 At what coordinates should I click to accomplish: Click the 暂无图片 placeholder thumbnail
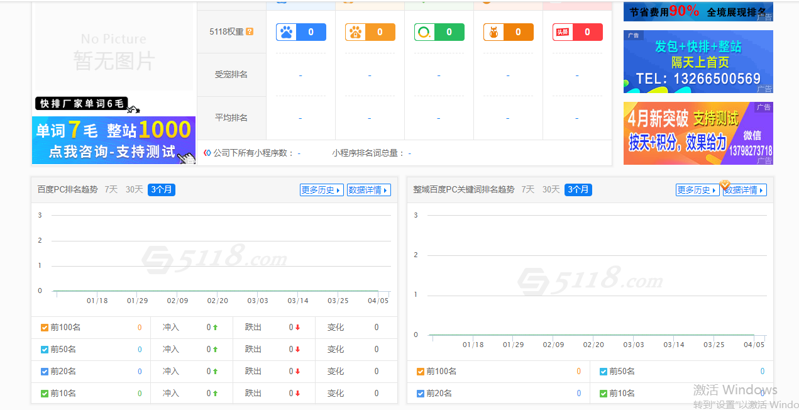pyautogui.click(x=113, y=50)
